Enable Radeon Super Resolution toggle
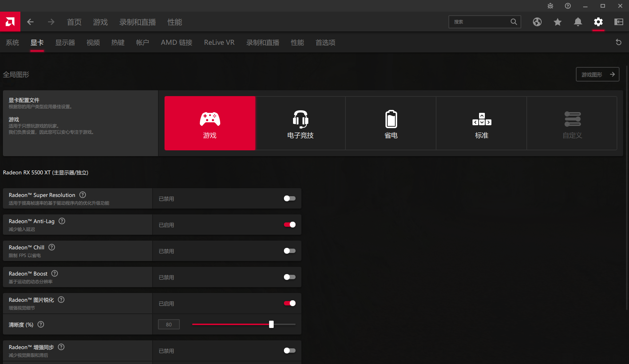 290,198
